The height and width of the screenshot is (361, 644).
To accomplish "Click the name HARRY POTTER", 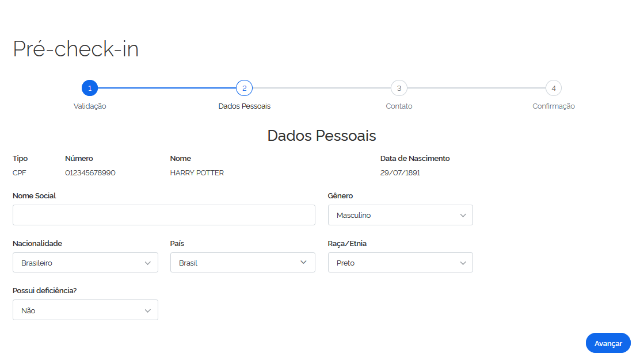I will coord(197,172).
